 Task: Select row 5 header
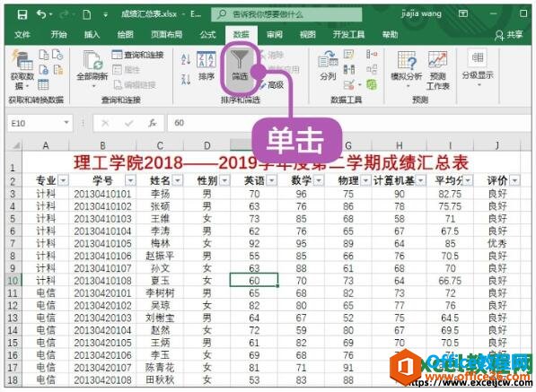coord(13,219)
